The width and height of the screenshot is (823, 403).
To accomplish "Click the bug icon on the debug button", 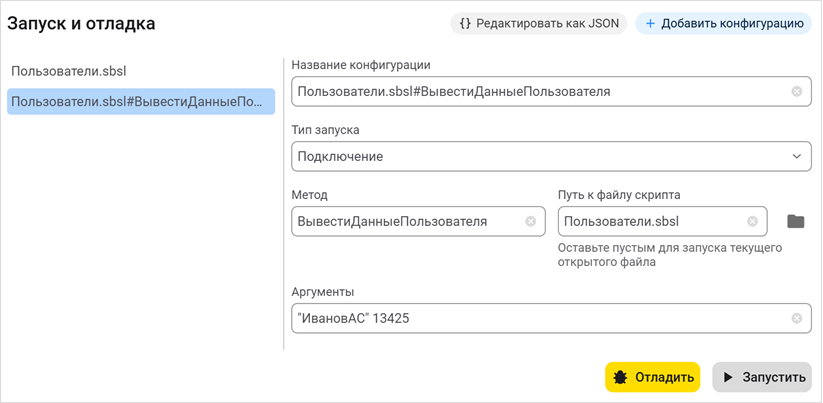I will tap(620, 377).
